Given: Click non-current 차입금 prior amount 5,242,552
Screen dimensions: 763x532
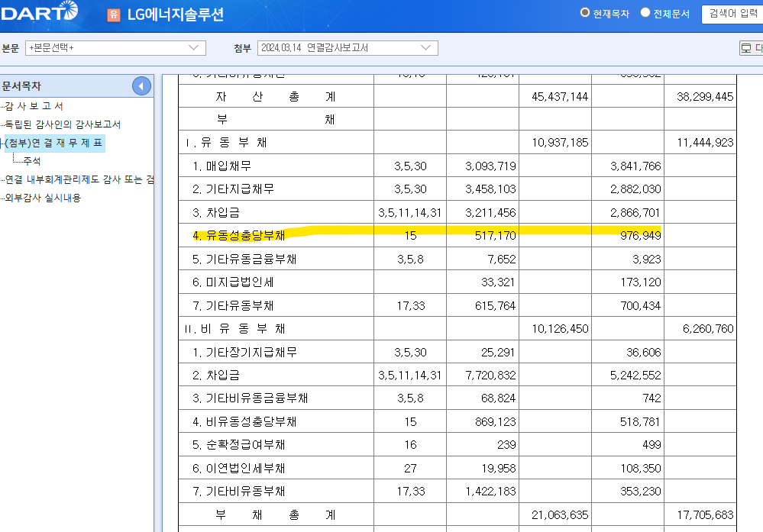Looking at the screenshot, I should pos(635,376).
